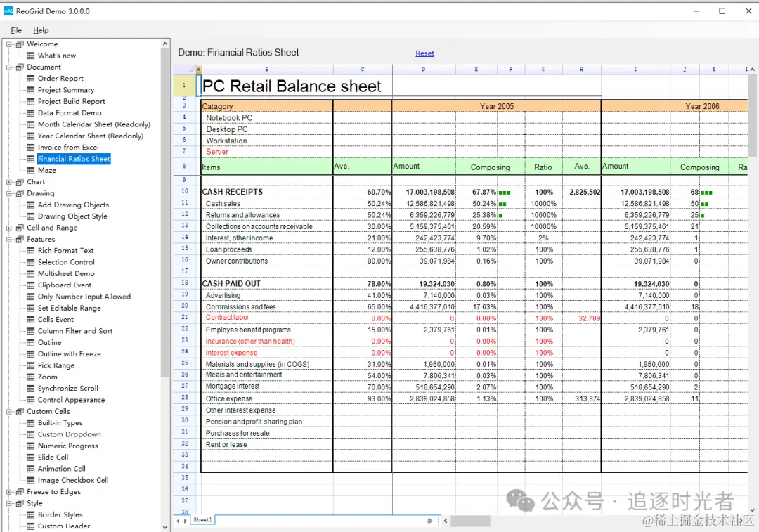This screenshot has height=532, width=759.
Task: Click the CASH PAID OUT cell
Action: click(x=267, y=284)
